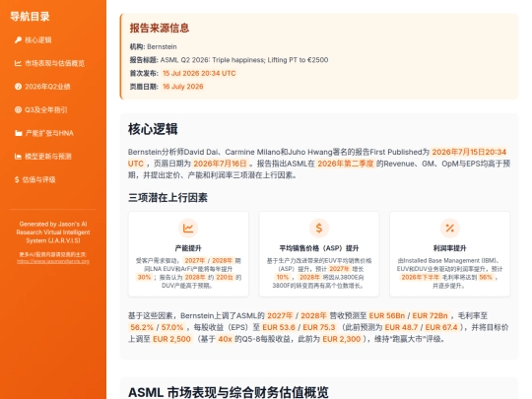
Task: Click the EUR 48.7 prior EPS value
Action: coord(401,327)
